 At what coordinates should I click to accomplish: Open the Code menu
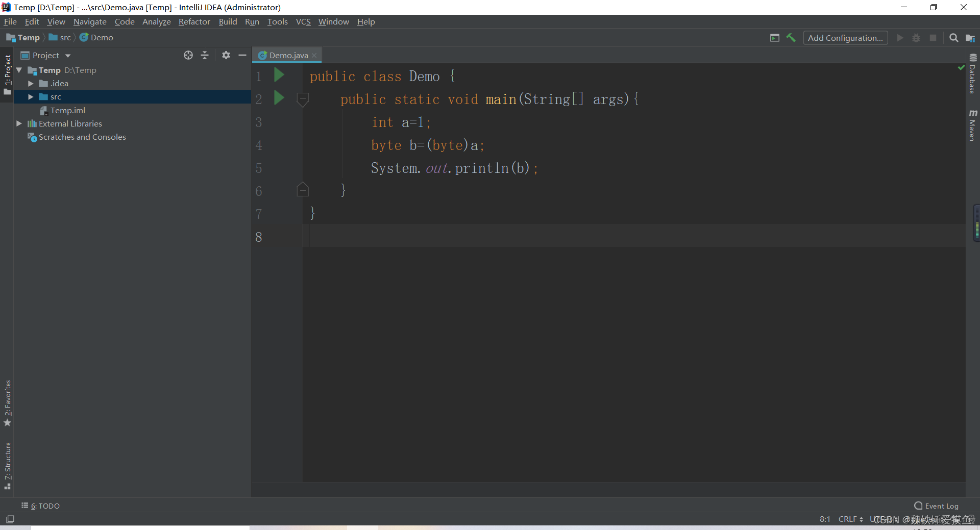[x=125, y=21]
